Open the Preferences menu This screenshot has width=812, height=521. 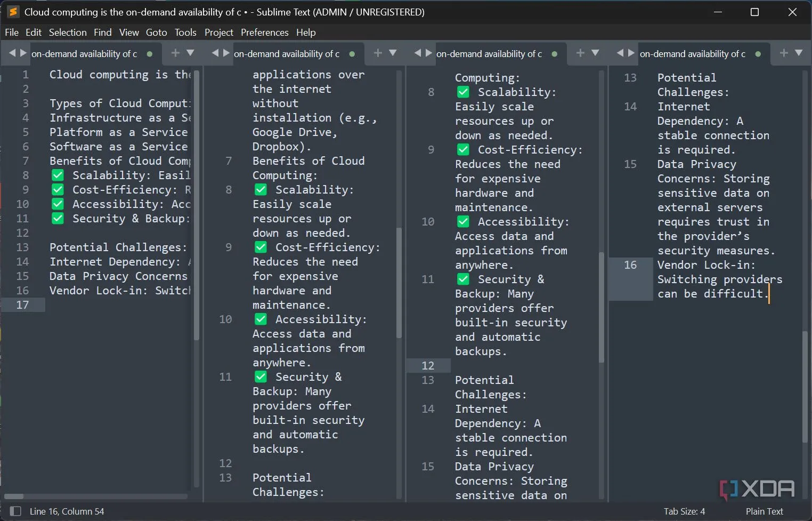coord(264,33)
